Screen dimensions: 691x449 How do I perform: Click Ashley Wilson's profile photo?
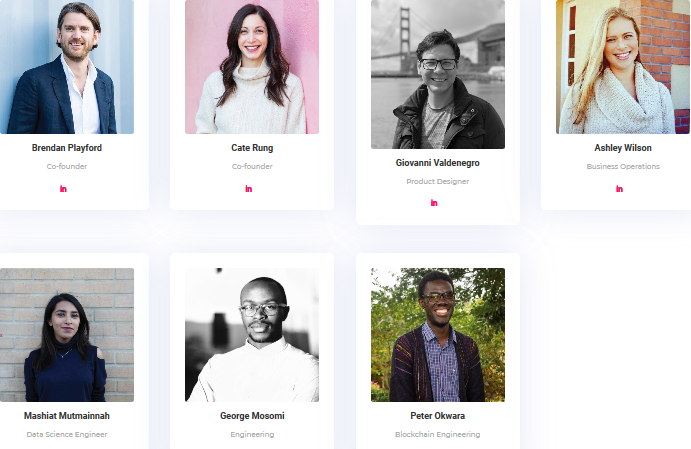coord(623,67)
